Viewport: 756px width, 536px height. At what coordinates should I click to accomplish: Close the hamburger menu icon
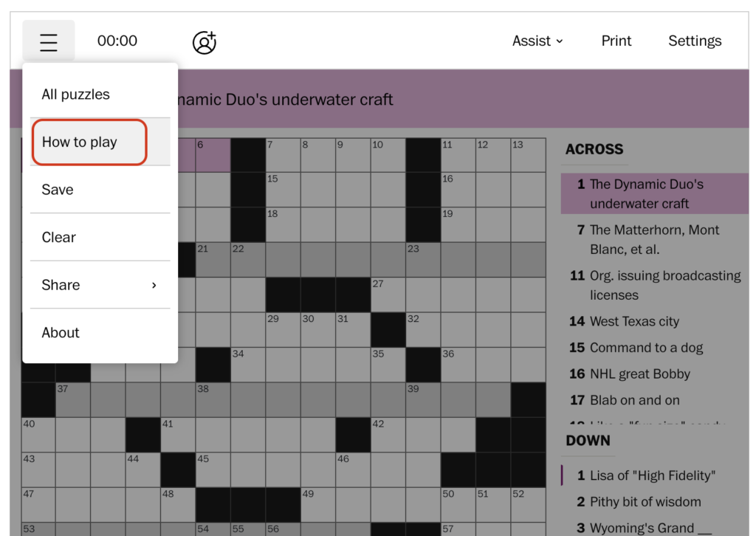pos(48,41)
